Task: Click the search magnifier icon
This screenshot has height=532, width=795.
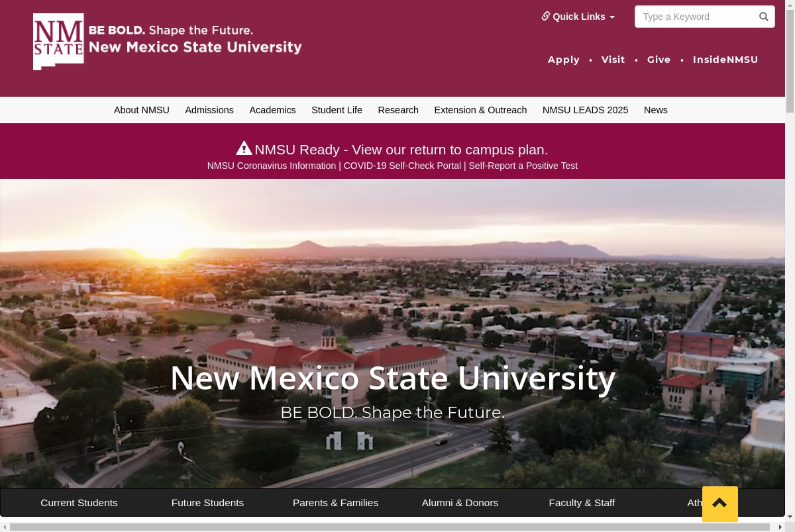Action: (764, 17)
